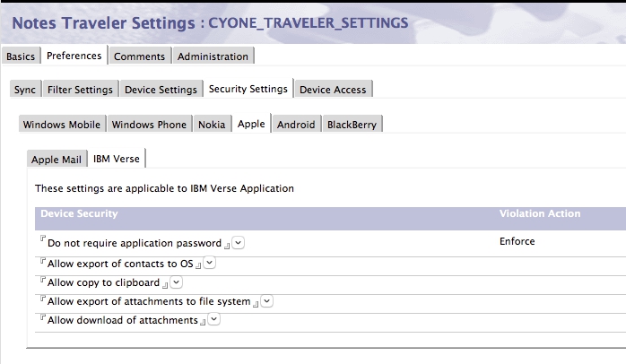
Task: Click the Violation Action column header
Action: tap(540, 213)
